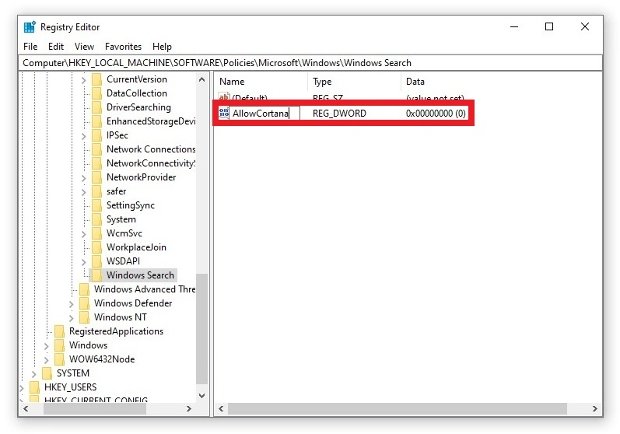Open the File menu

[30, 47]
